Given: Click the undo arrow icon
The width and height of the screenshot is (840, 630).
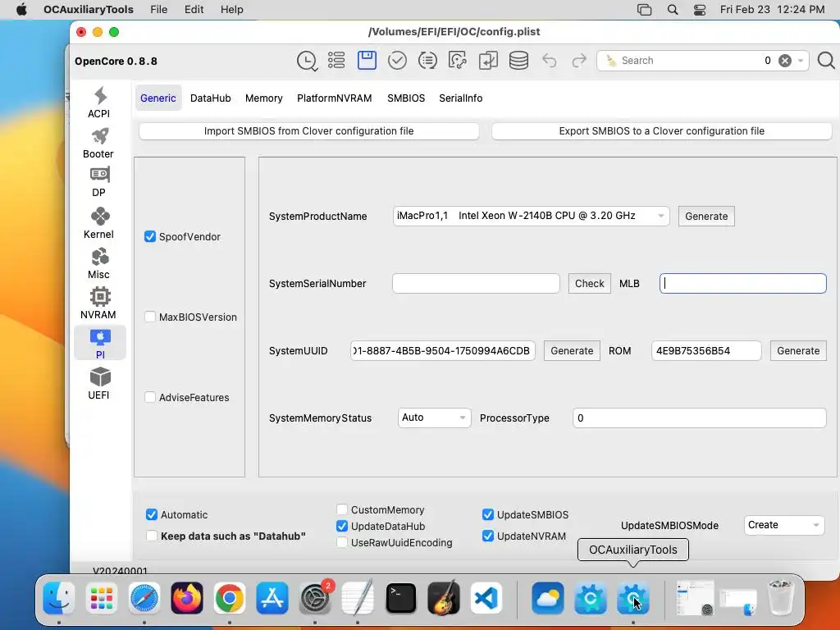Looking at the screenshot, I should point(549,60).
